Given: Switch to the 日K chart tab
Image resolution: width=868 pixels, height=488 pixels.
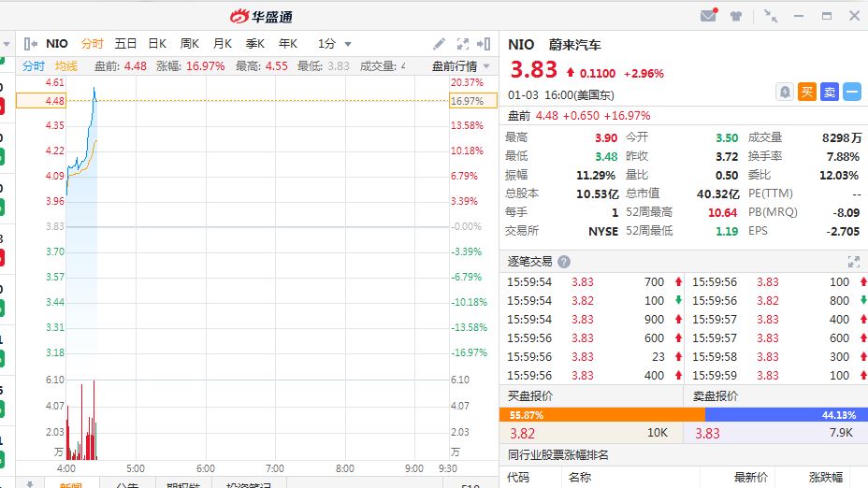Looking at the screenshot, I should (157, 44).
